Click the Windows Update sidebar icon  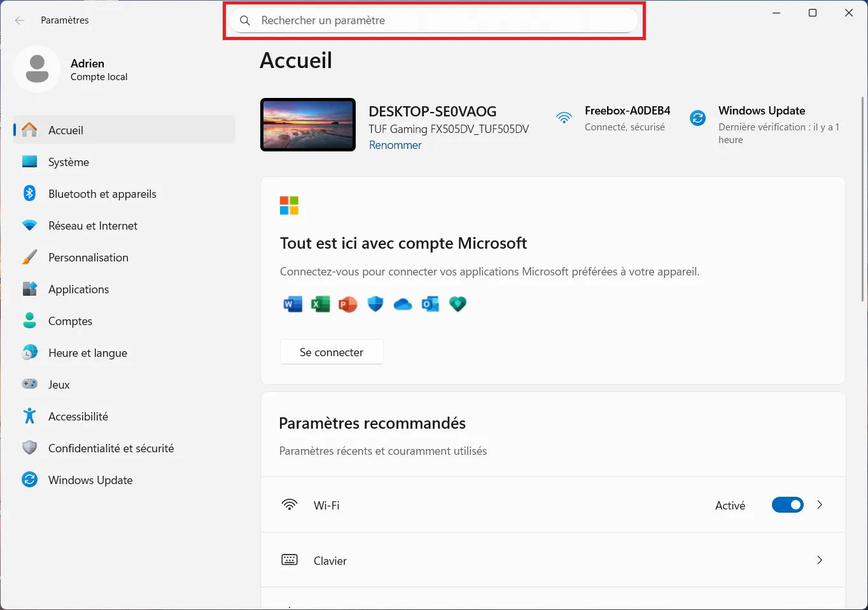29,480
